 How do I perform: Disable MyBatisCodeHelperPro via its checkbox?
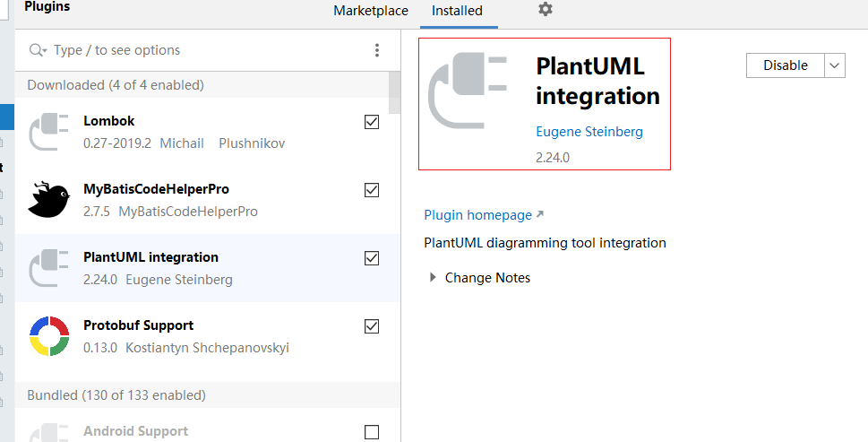372,190
